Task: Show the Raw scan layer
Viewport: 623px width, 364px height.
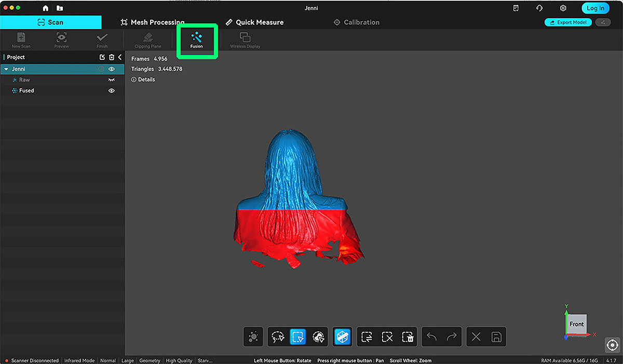Action: [111, 80]
